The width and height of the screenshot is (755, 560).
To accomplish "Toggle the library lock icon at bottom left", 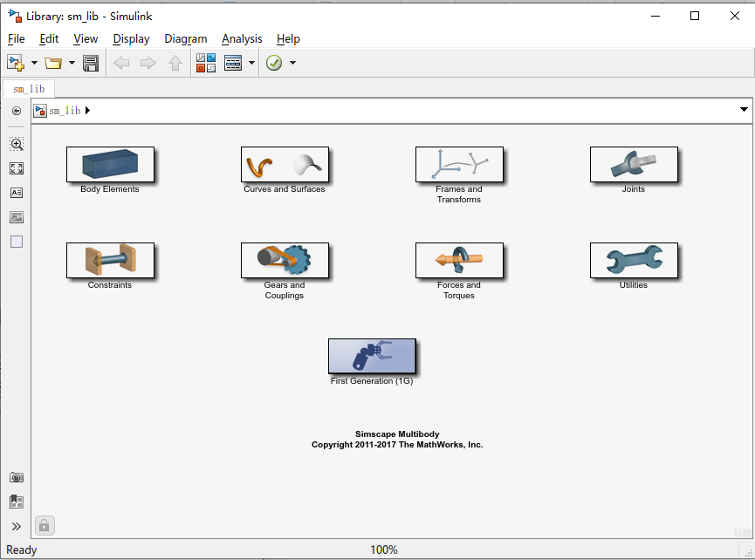I will (x=44, y=525).
